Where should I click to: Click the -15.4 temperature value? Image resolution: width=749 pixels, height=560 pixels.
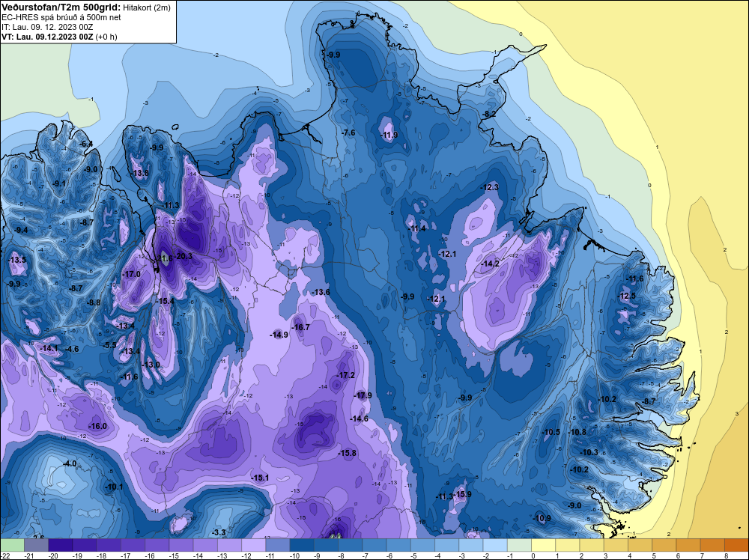[165, 301]
